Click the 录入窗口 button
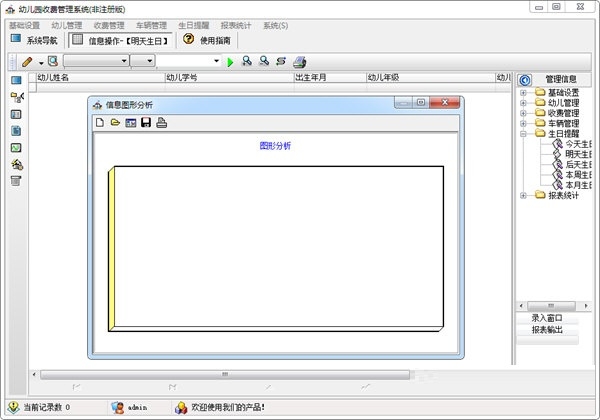Screen dimensions: 600x420 [547, 318]
